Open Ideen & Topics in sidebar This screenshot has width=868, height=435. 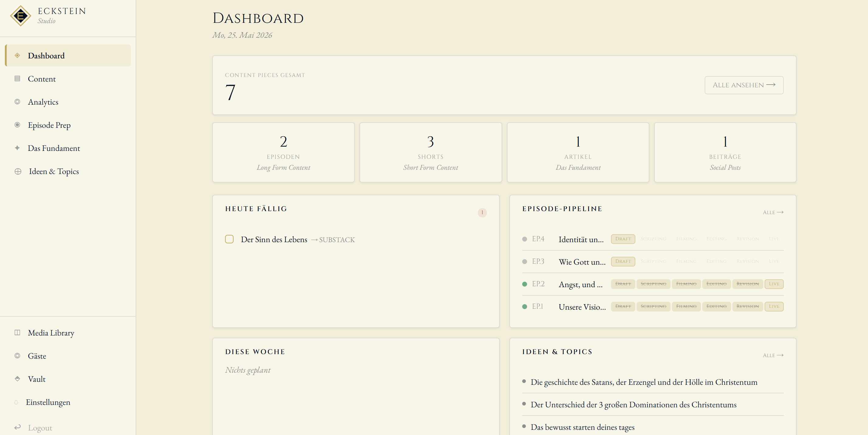coord(68,171)
